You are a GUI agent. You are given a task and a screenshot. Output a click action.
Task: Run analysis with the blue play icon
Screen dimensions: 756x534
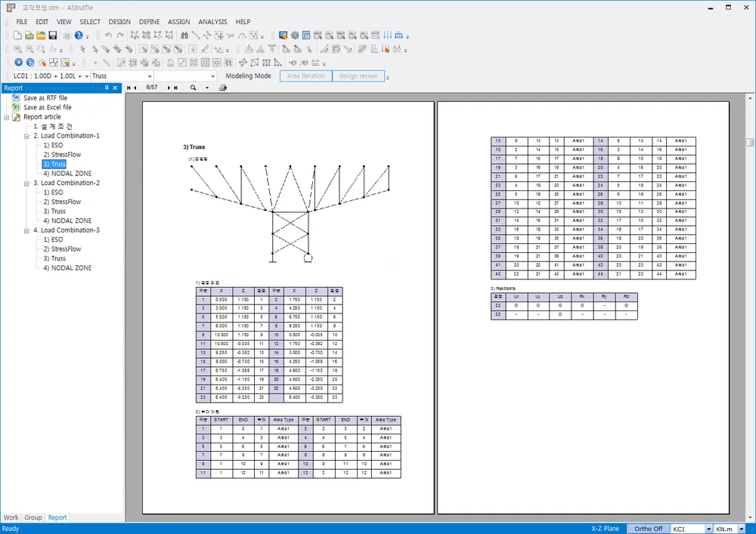tap(18, 62)
